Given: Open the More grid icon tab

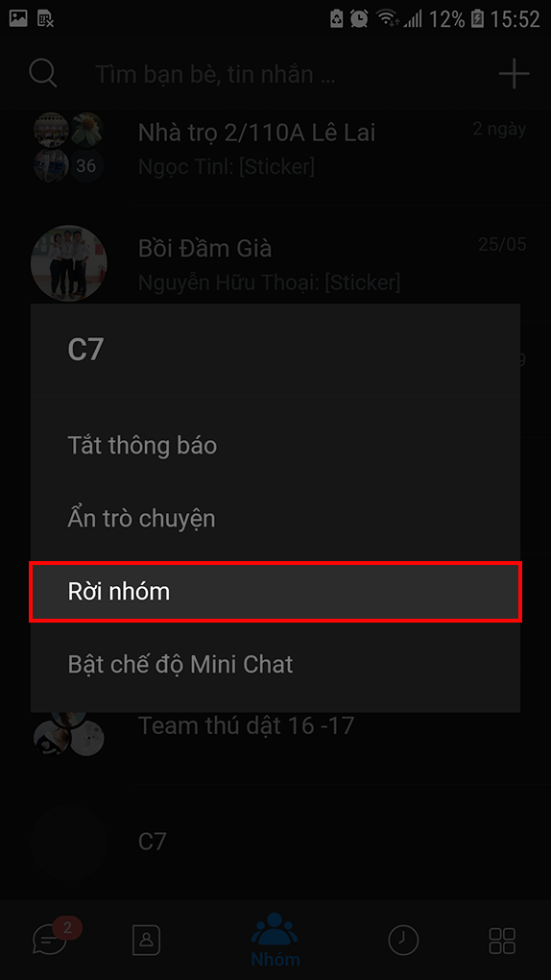Looking at the screenshot, I should point(502,940).
